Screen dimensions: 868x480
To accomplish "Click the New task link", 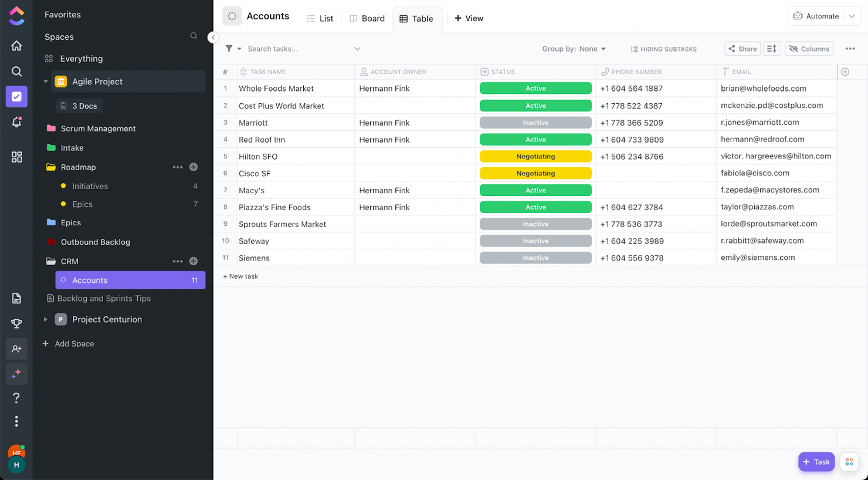I will (240, 276).
